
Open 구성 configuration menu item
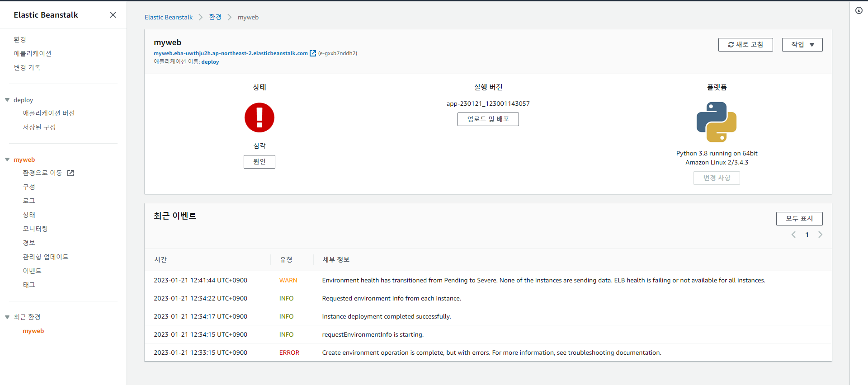[29, 187]
